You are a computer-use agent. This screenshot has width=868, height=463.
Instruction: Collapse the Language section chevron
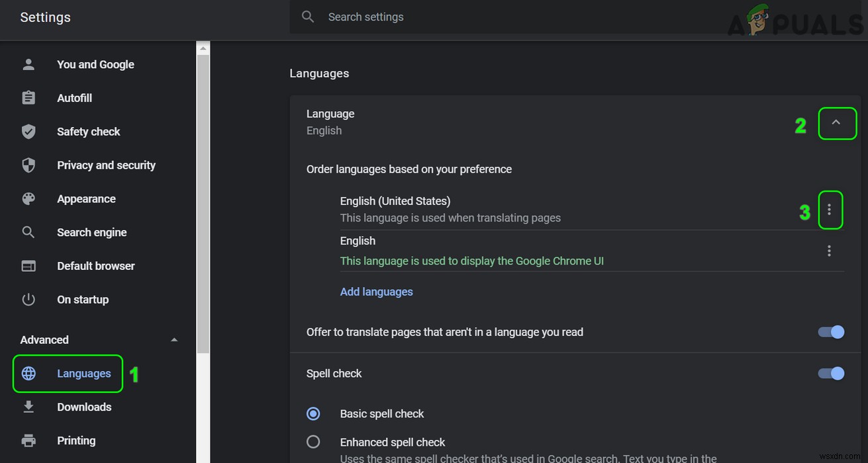pyautogui.click(x=837, y=123)
